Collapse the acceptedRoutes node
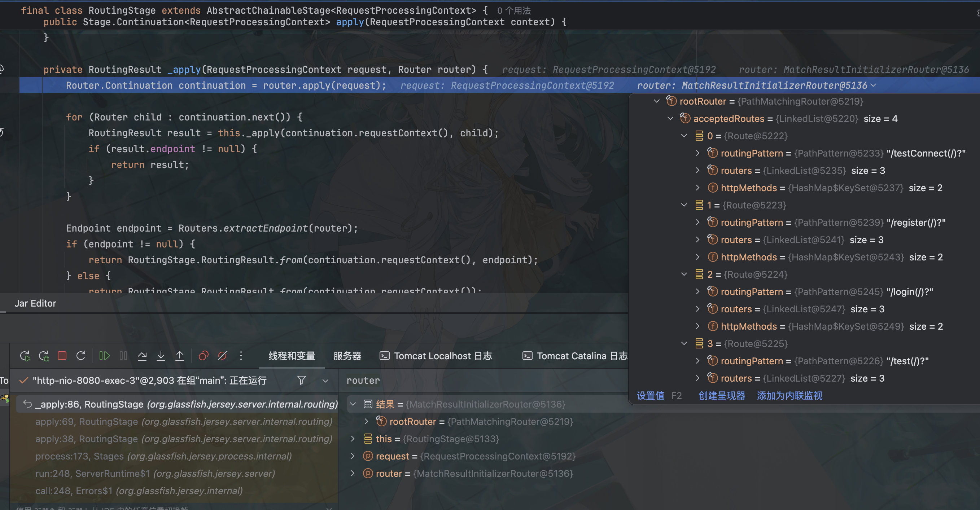This screenshot has width=980, height=510. click(670, 119)
